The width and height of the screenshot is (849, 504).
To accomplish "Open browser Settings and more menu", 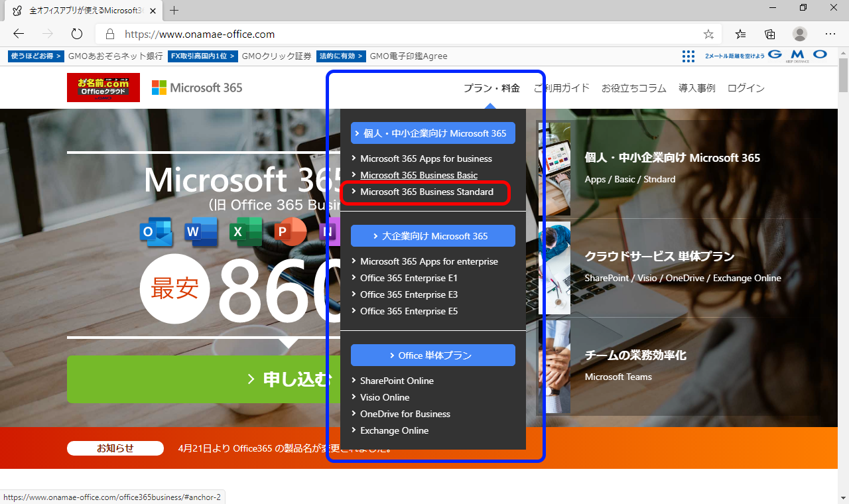I will 830,34.
